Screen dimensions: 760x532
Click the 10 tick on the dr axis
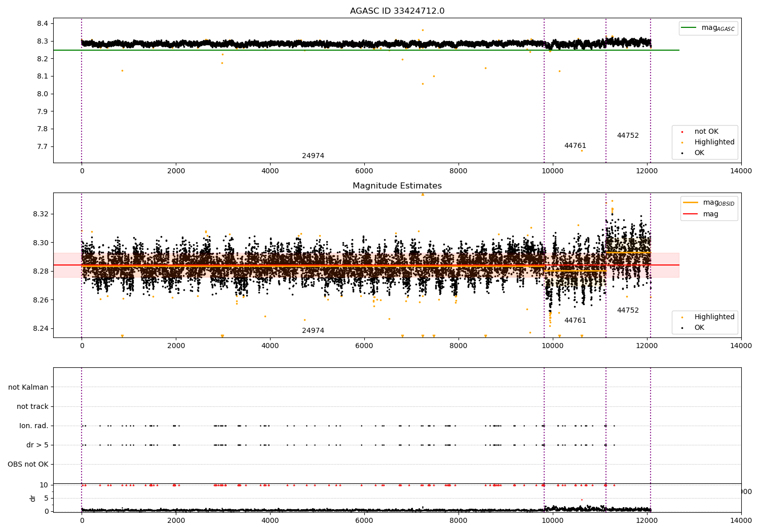tap(44, 485)
